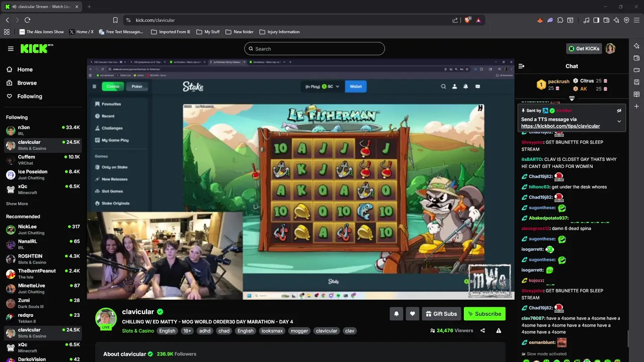
Task: Click the adhd stream tag
Action: pos(205,331)
